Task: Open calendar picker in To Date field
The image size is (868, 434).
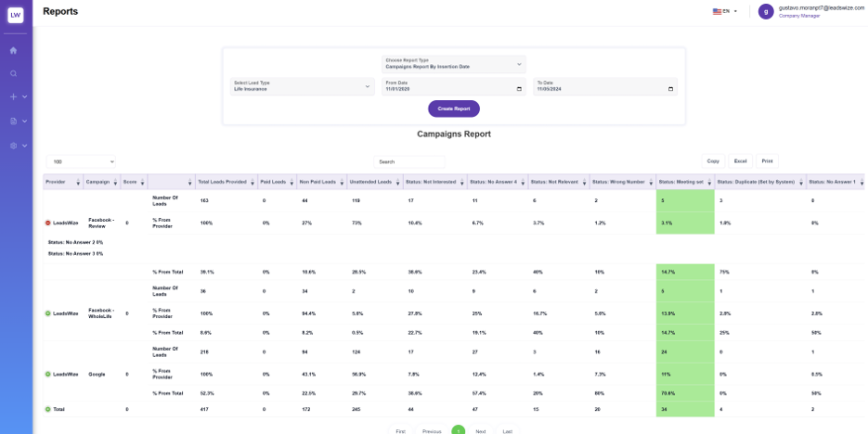Action: point(670,89)
